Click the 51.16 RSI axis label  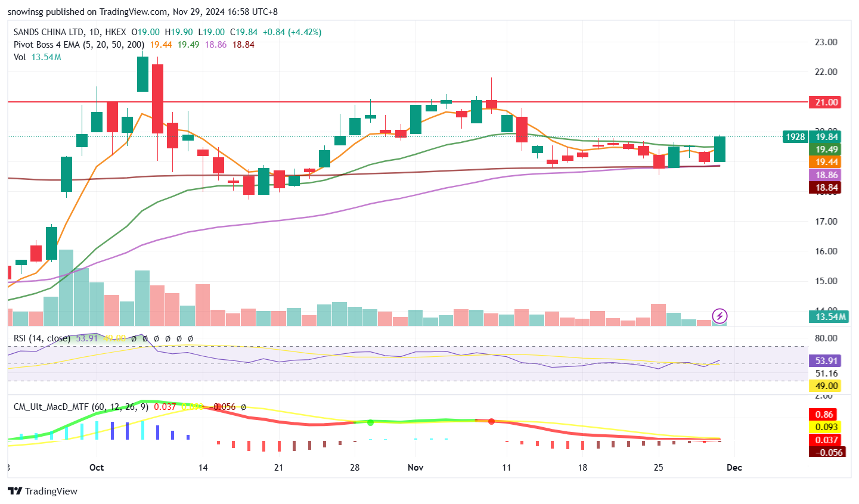click(826, 374)
